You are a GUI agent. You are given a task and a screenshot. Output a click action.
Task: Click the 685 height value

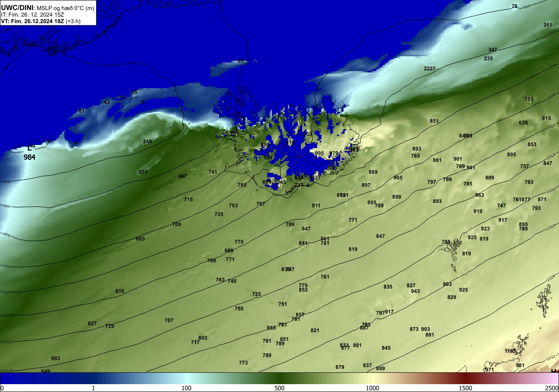click(140, 239)
